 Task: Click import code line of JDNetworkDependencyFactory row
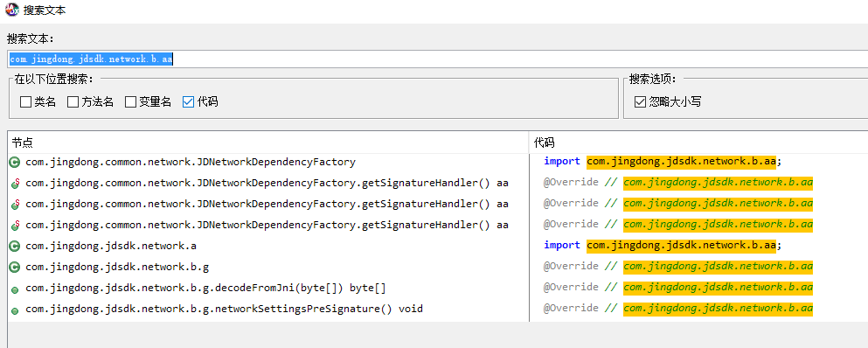tap(662, 161)
